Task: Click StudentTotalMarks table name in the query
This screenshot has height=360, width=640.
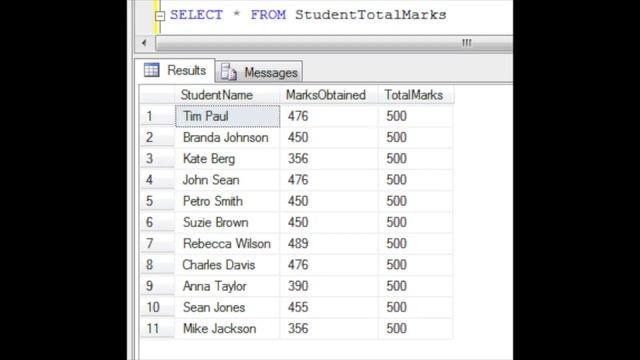Action: 371,15
